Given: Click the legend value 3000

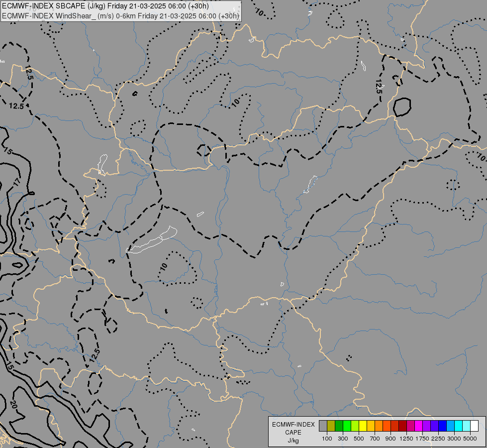Looking at the screenshot, I should (454, 439).
